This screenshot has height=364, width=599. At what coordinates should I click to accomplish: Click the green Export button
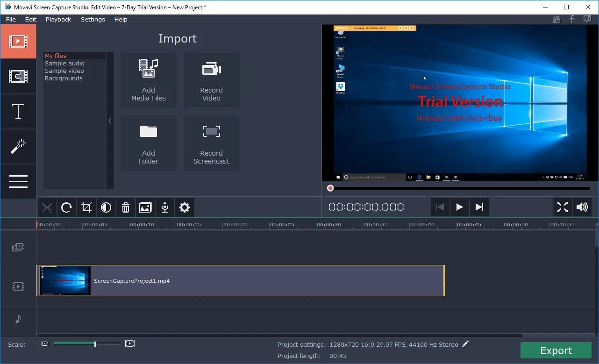[556, 350]
